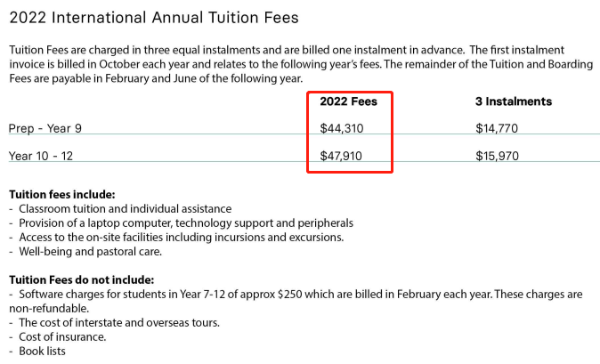Click the 2022 International Annual Tuition Fees heading

pos(154,18)
